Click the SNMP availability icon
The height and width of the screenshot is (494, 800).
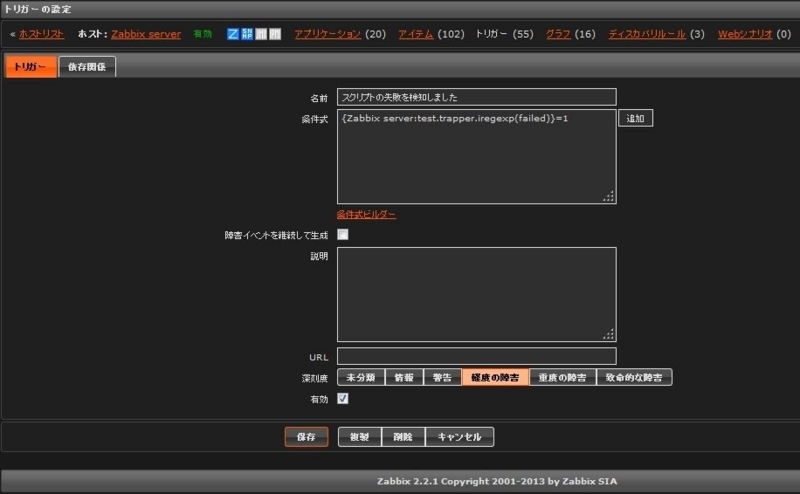click(x=247, y=34)
